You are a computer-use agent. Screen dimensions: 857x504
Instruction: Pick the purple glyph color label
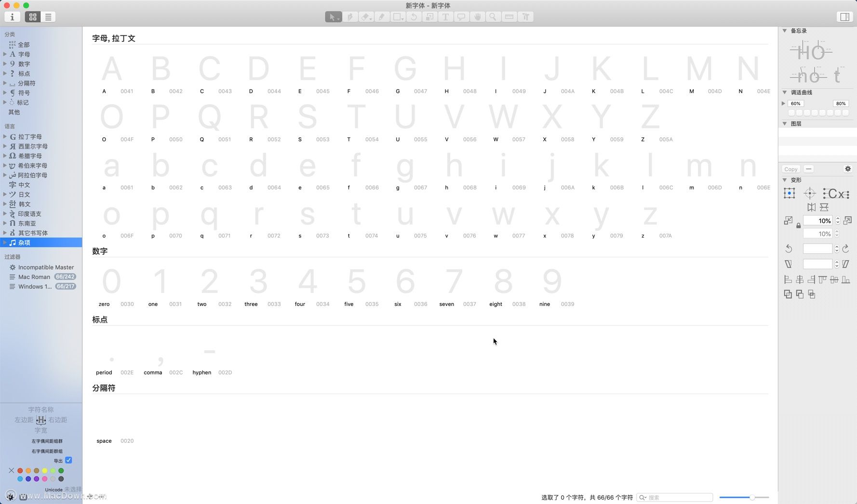point(37,479)
